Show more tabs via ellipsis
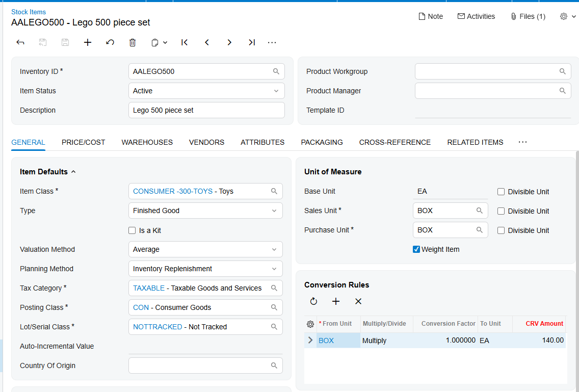 click(x=522, y=142)
